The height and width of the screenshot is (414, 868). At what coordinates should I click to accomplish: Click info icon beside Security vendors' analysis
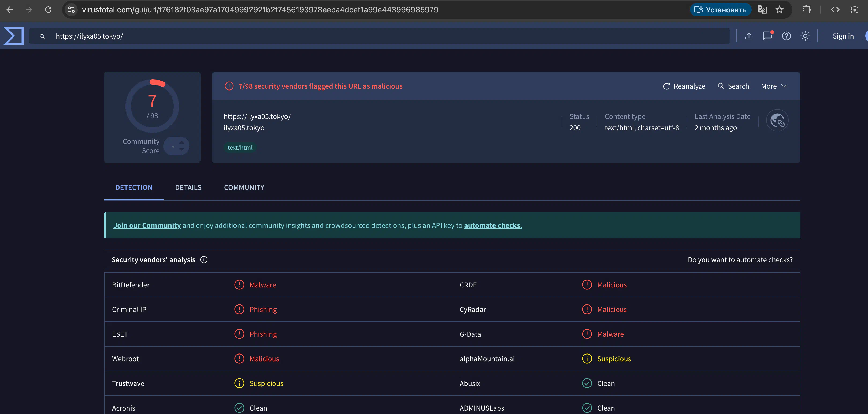pyautogui.click(x=204, y=259)
